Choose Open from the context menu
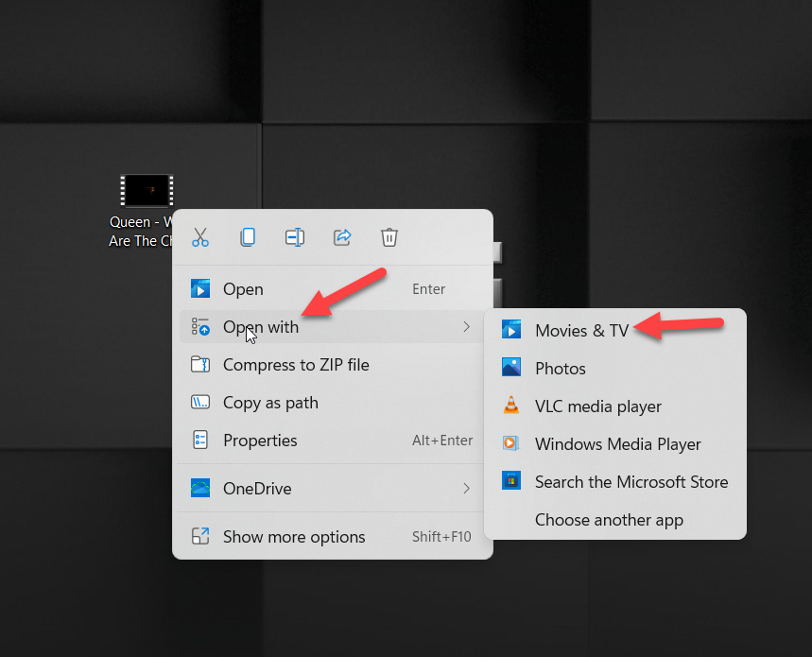This screenshot has width=812, height=657. (243, 289)
